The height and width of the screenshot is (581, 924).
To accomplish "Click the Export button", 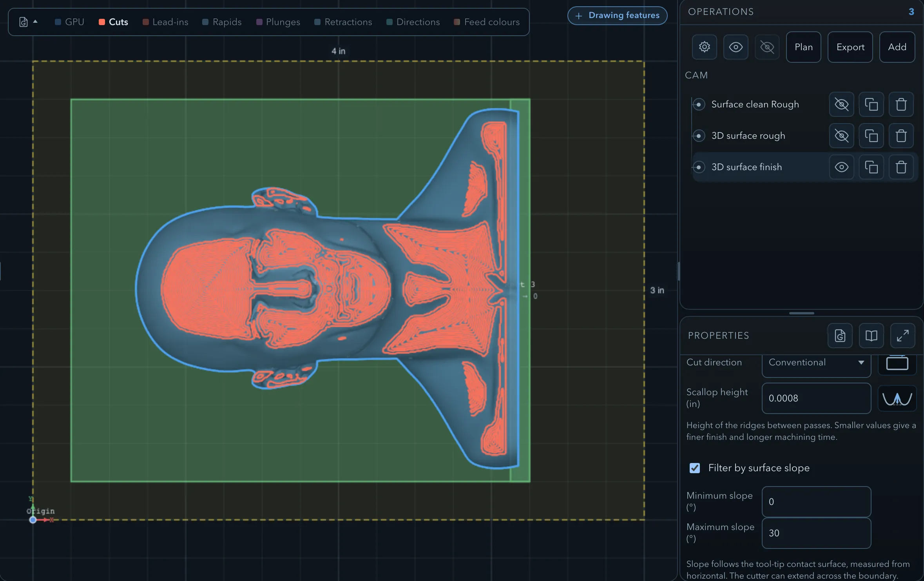I will coord(850,47).
